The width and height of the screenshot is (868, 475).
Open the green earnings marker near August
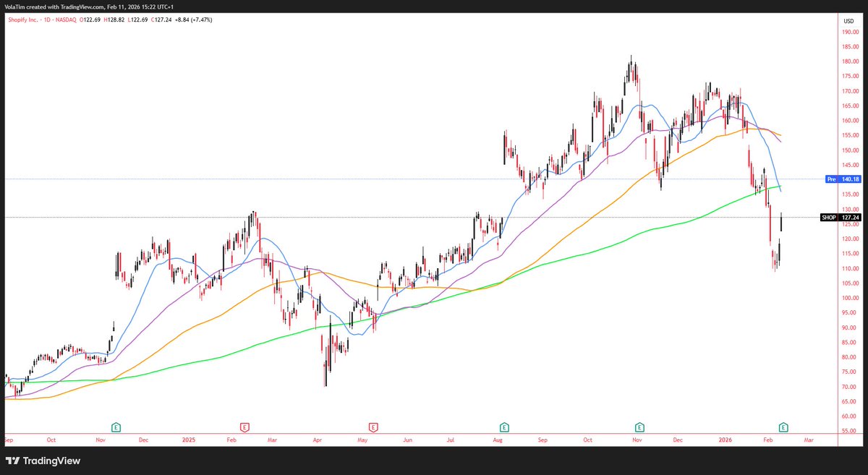503,427
